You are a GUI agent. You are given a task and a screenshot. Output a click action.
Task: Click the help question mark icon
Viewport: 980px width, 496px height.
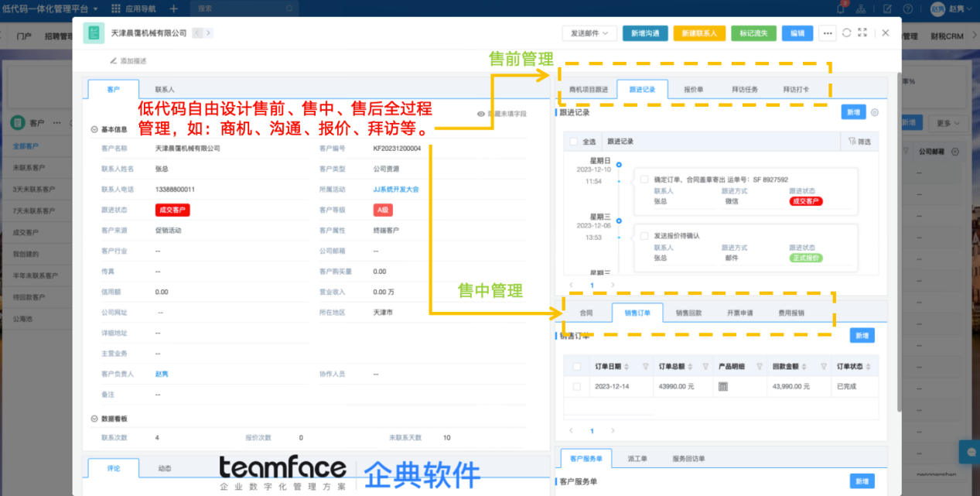pos(908,9)
